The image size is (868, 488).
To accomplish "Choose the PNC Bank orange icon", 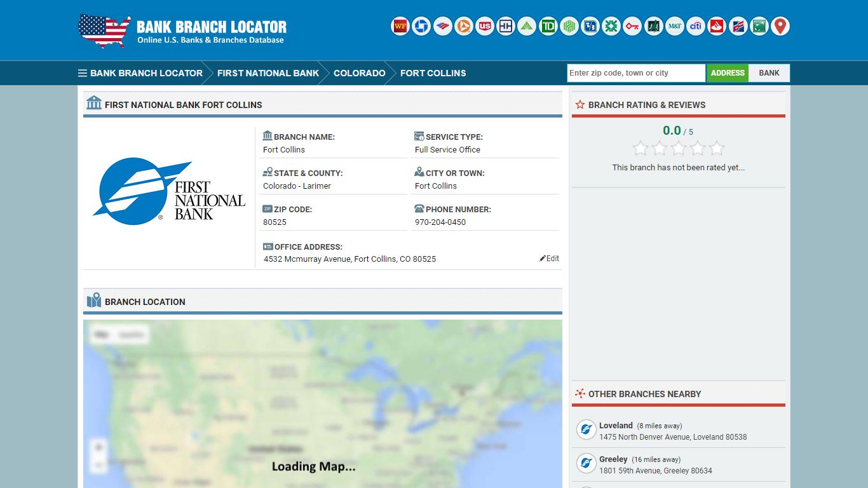I will coord(463,26).
